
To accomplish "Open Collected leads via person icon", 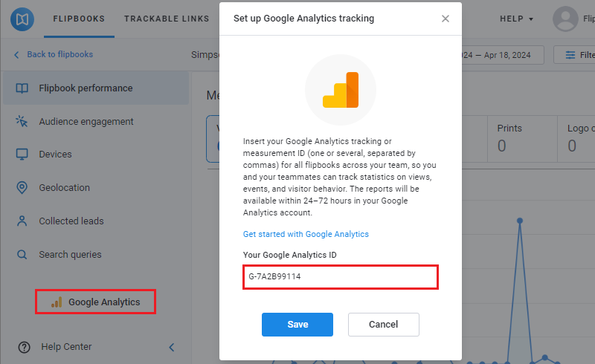I will pos(22,221).
